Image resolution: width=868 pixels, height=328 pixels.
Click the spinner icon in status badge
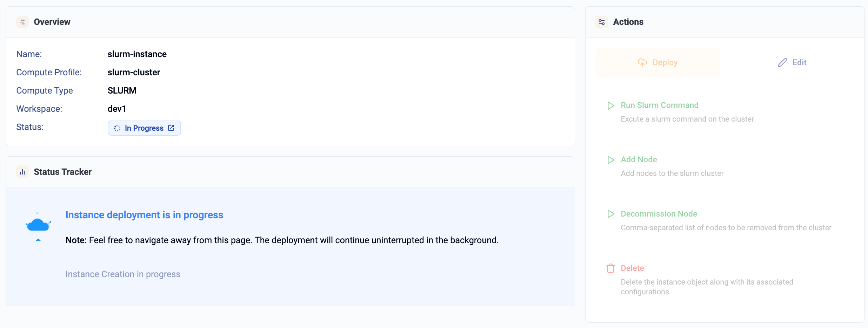pyautogui.click(x=117, y=128)
